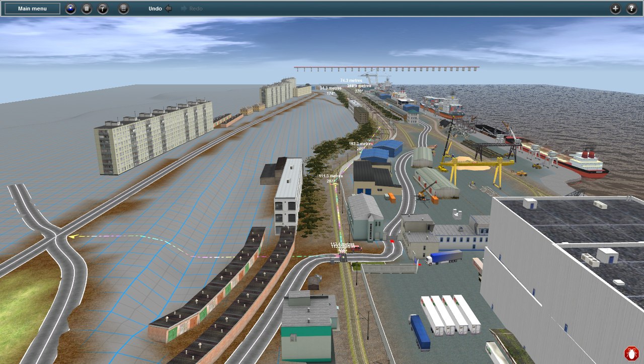Open the Main menu
The image size is (644, 364).
[x=32, y=9]
